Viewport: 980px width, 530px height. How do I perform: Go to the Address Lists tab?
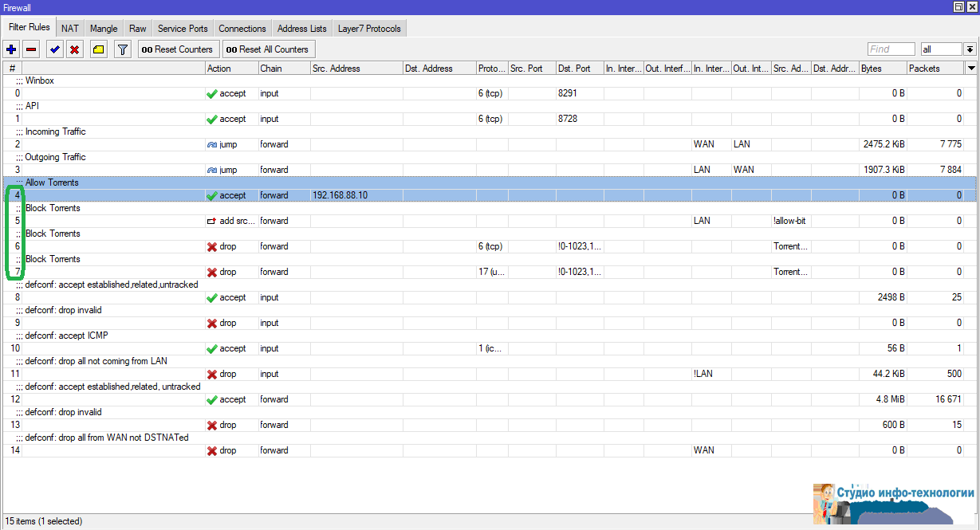coord(302,29)
